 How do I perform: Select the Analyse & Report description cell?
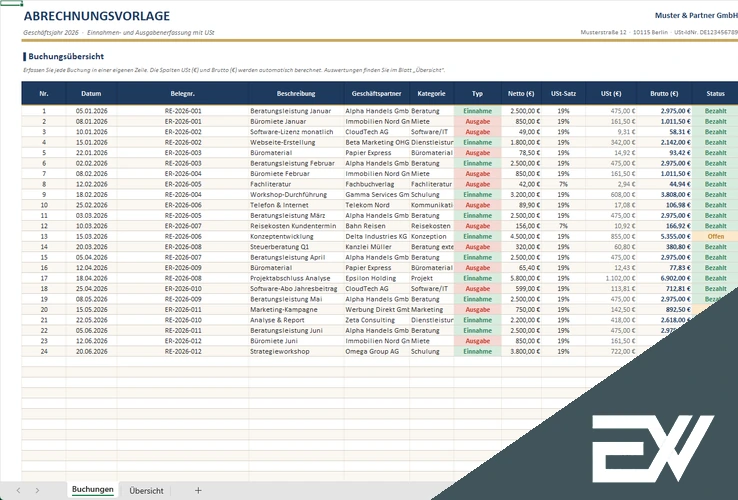pos(296,320)
